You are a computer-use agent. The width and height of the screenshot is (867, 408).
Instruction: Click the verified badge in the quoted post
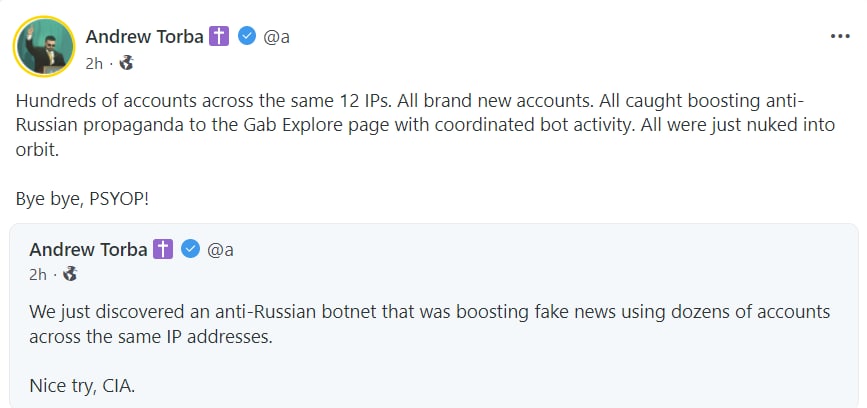pyautogui.click(x=192, y=249)
